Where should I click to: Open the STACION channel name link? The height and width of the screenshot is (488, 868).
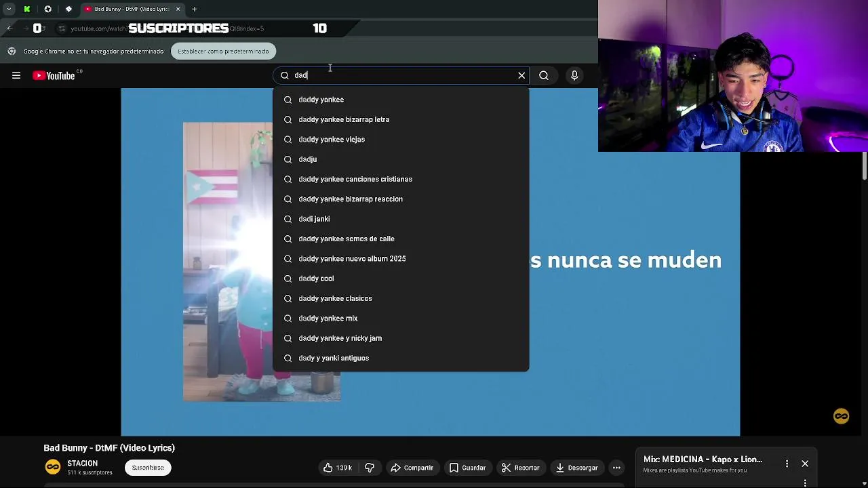(x=82, y=464)
